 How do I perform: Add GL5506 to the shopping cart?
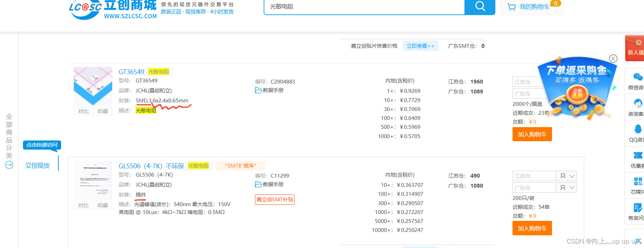pos(532,228)
